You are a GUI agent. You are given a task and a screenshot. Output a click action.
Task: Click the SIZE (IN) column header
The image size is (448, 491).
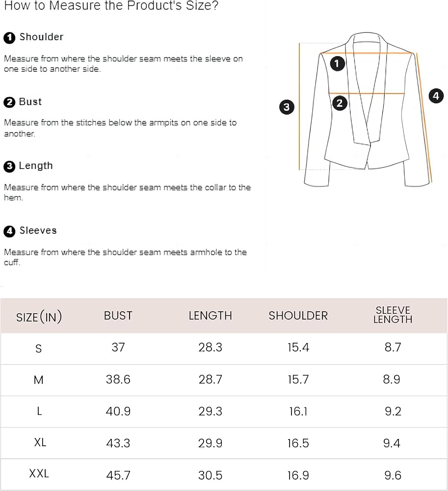39,317
